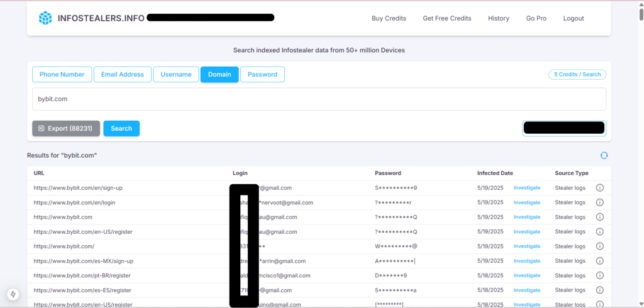This screenshot has width=644, height=308.
Task: Click the 5/18/2025 date in pt-BR/register row
Action: click(x=491, y=275)
